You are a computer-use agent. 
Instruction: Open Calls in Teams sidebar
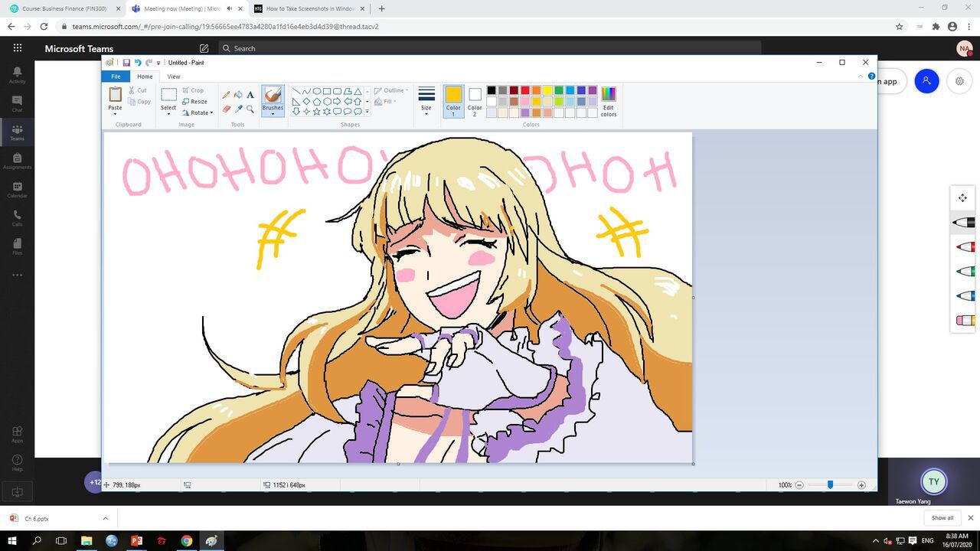coord(17,218)
